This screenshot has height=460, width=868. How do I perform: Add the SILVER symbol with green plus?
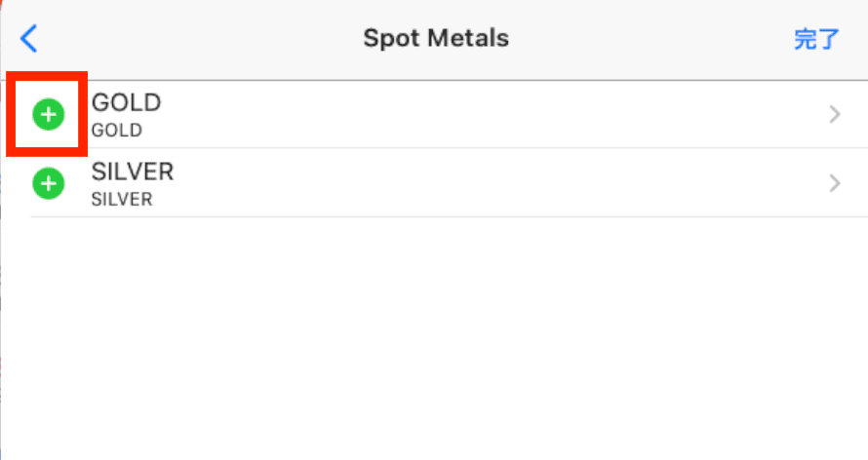click(49, 183)
